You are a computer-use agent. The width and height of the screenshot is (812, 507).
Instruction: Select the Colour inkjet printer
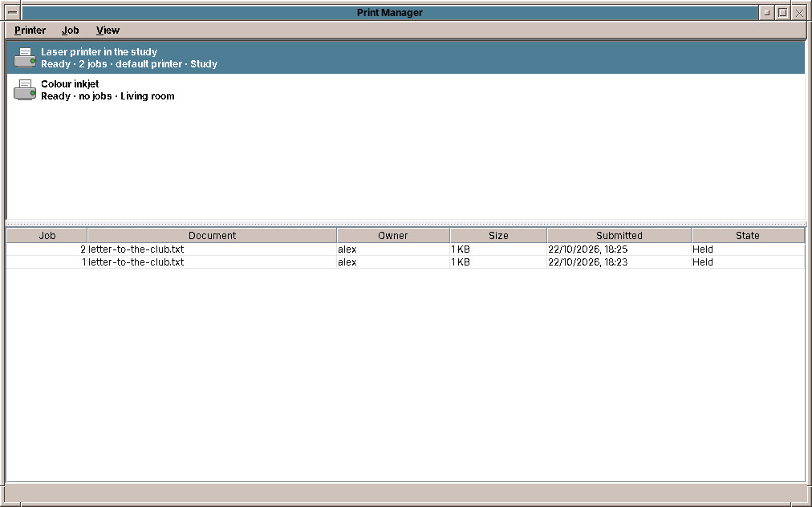coord(405,90)
